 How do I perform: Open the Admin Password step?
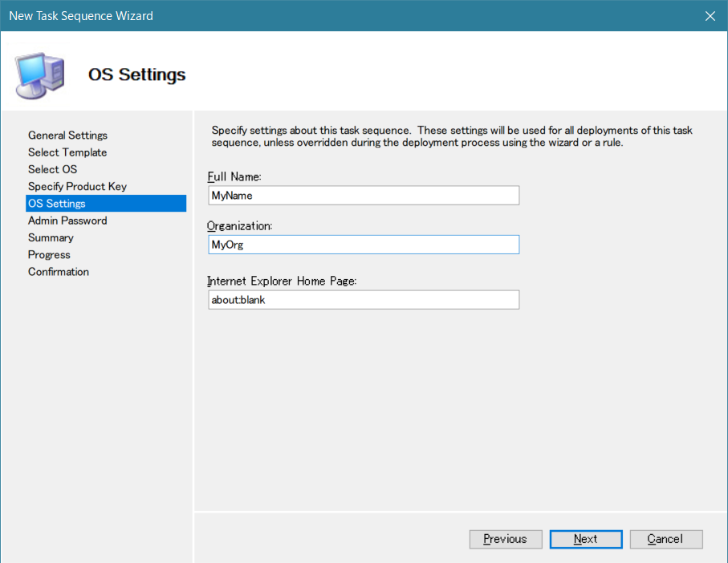coord(67,221)
